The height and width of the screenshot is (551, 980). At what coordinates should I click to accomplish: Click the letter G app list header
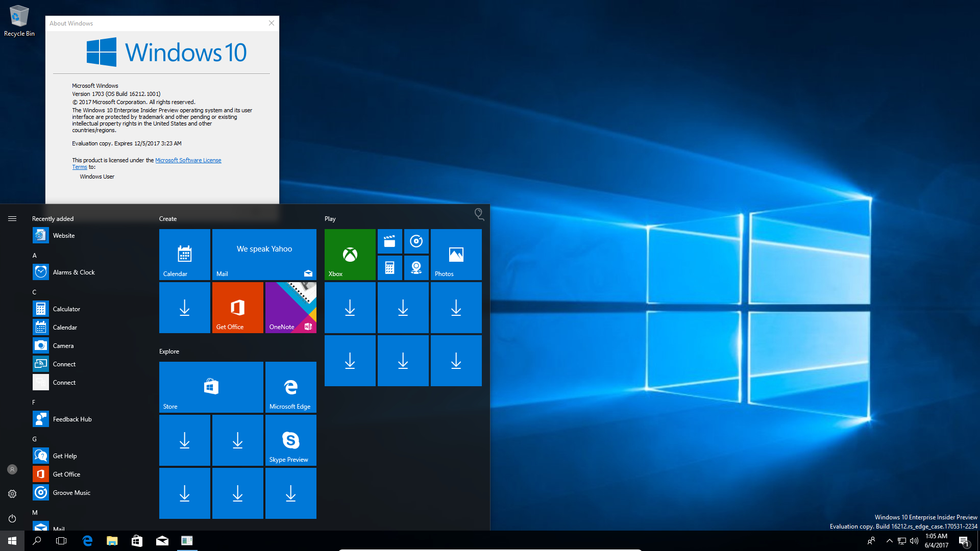coord(35,439)
